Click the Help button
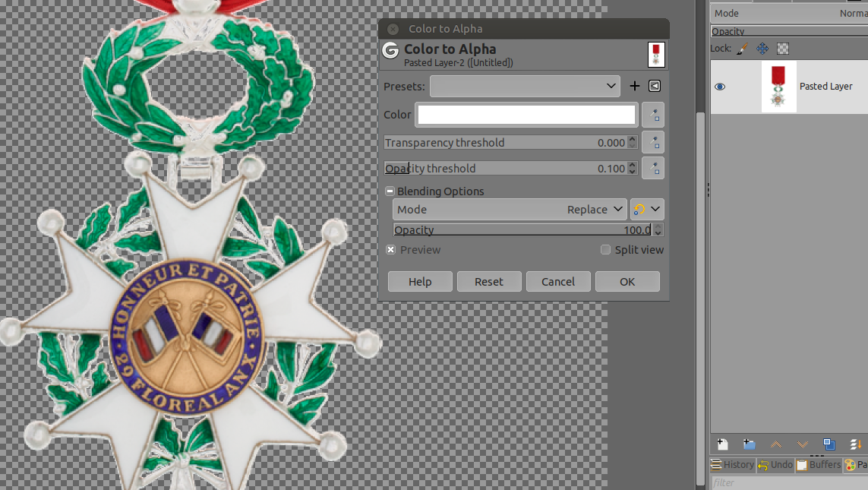The width and height of the screenshot is (868, 490). (x=420, y=281)
